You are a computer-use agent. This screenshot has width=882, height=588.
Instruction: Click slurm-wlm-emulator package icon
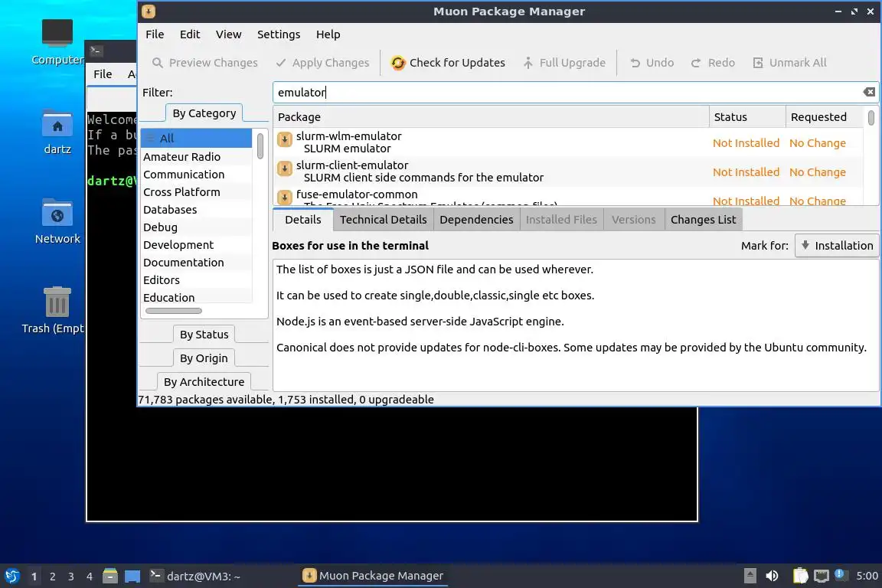(285, 139)
